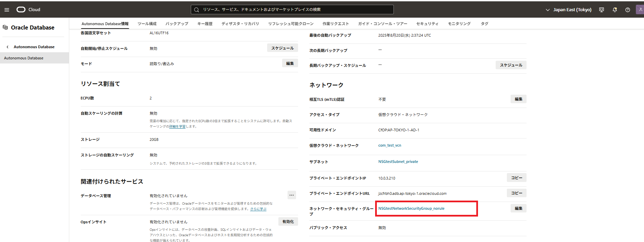Open the NSGtestNetworkSecurityGroup_norule link
This screenshot has width=644, height=242.
(411, 208)
